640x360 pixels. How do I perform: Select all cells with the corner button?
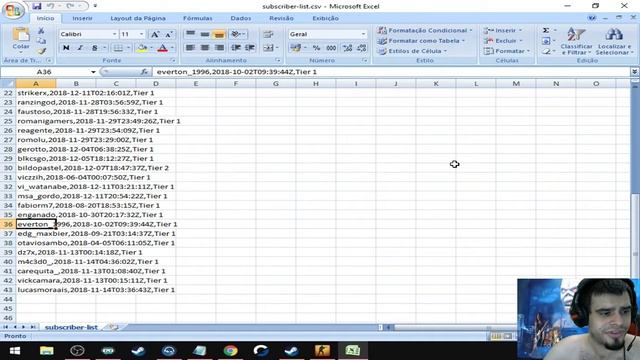[x=8, y=84]
